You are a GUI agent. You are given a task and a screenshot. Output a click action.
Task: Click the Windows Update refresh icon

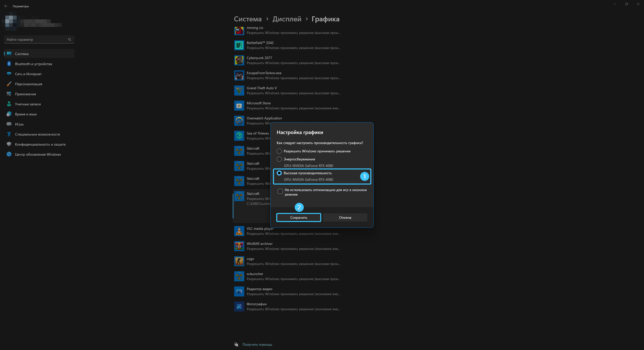coord(9,154)
